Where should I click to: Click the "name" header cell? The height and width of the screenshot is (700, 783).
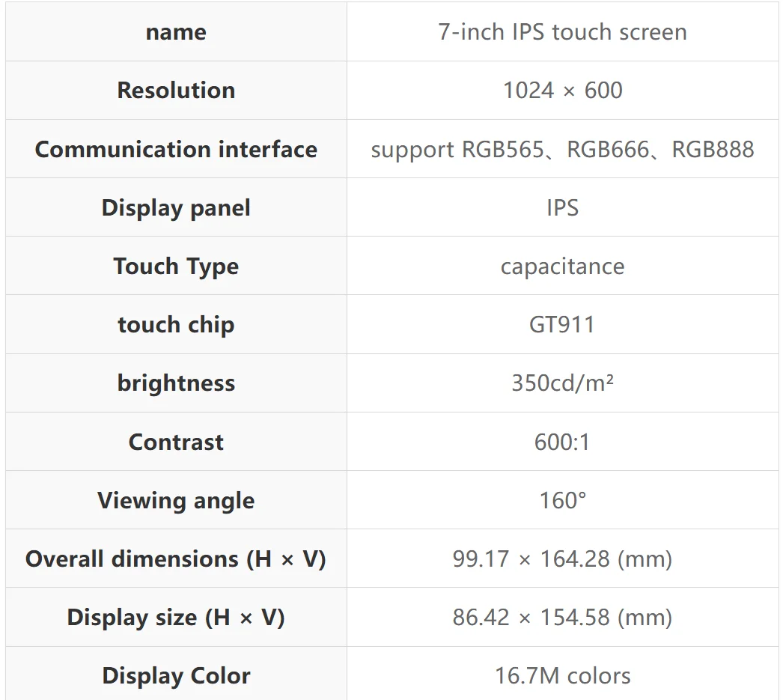click(176, 32)
